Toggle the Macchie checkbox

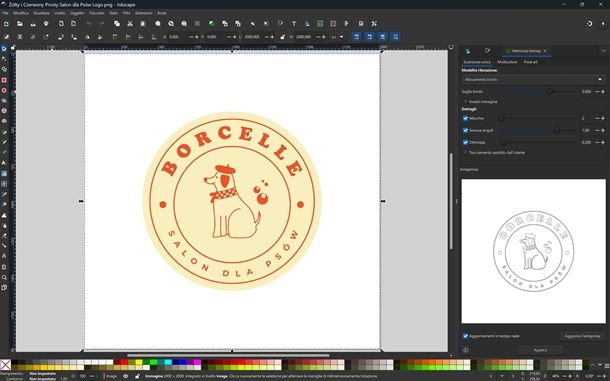465,118
